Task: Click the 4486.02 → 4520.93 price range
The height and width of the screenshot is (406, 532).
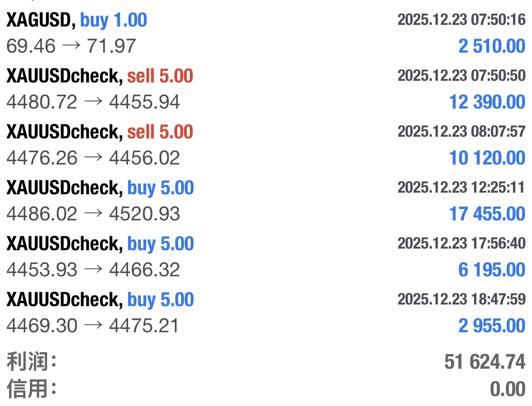Action: (93, 214)
